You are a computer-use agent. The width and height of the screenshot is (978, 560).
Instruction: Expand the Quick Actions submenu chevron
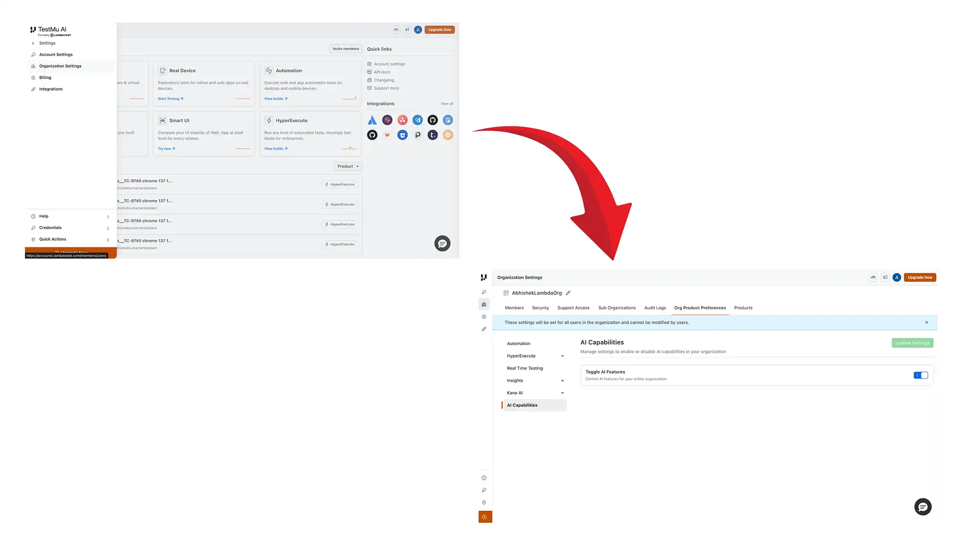(108, 240)
